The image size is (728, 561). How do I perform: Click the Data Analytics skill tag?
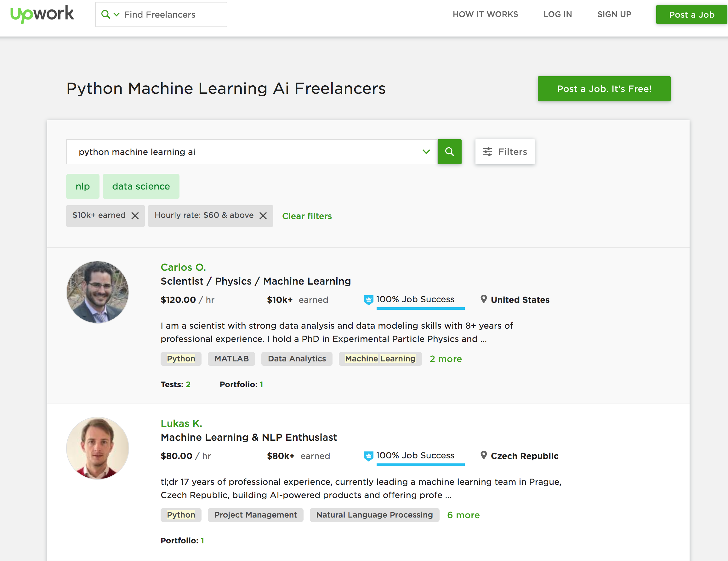pyautogui.click(x=297, y=359)
